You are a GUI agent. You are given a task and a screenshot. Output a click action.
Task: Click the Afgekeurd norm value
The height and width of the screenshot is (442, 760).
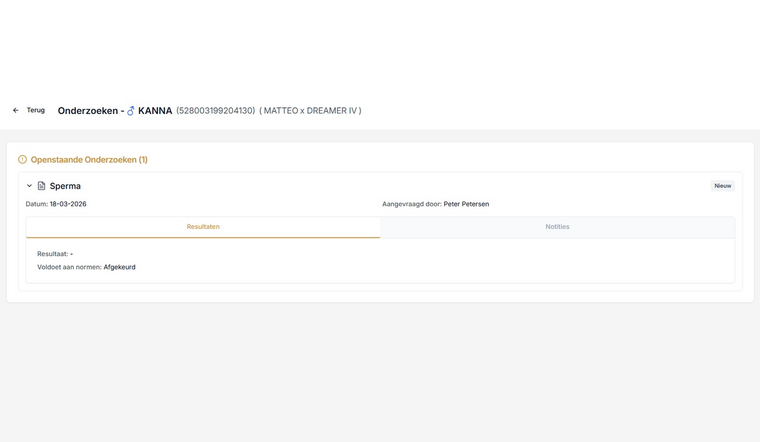pyautogui.click(x=120, y=267)
